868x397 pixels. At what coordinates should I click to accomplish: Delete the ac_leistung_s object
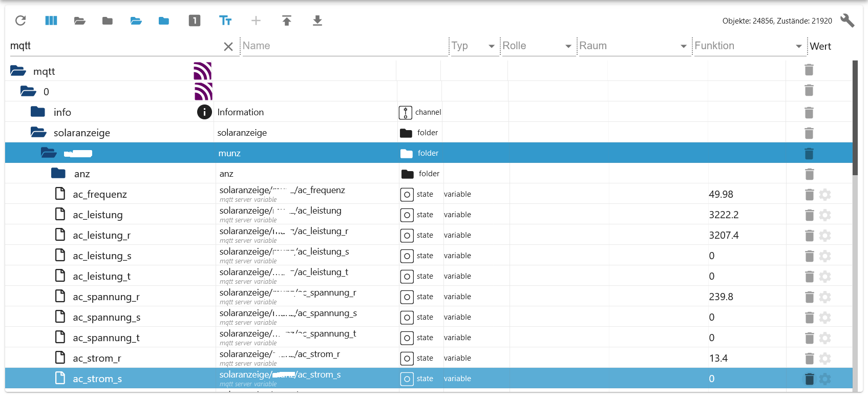(810, 256)
